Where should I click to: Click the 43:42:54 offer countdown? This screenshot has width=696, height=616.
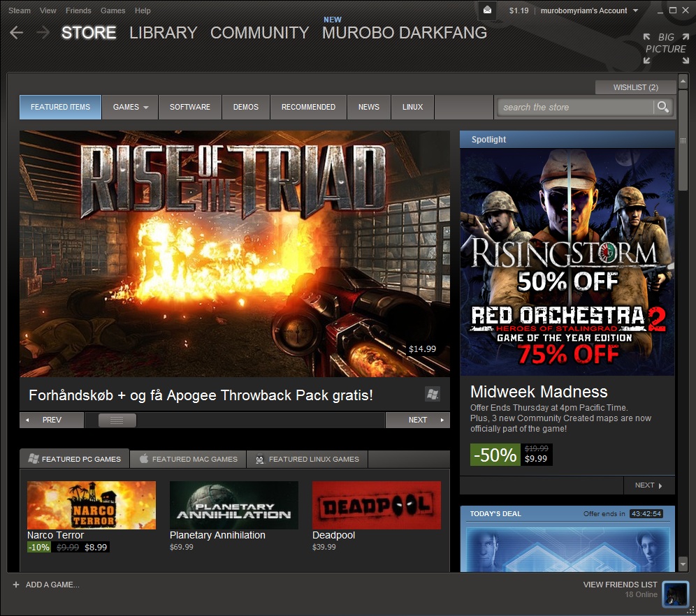point(646,513)
